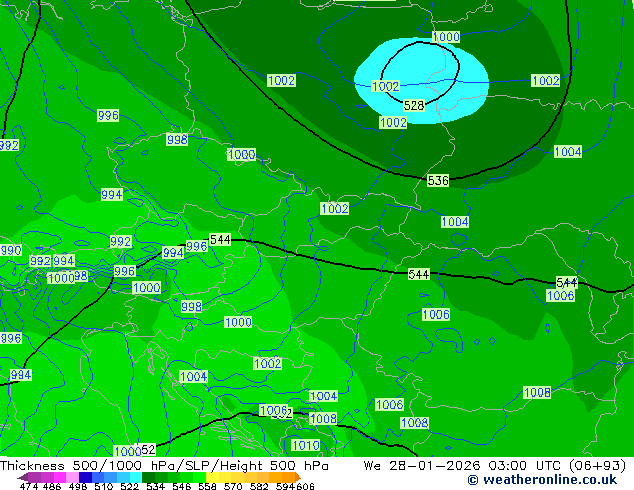Screen dimensions: 634x490
Task: Click the 544 label above the 1006 label
Action: pos(566,282)
